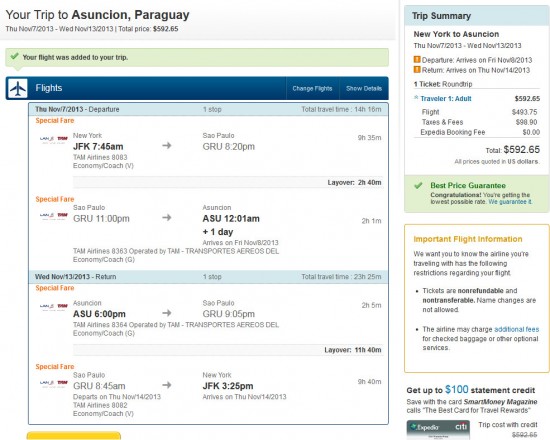The image size is (550, 440).
Task: Click the green checkmark in the flight added banner
Action: click(14, 56)
